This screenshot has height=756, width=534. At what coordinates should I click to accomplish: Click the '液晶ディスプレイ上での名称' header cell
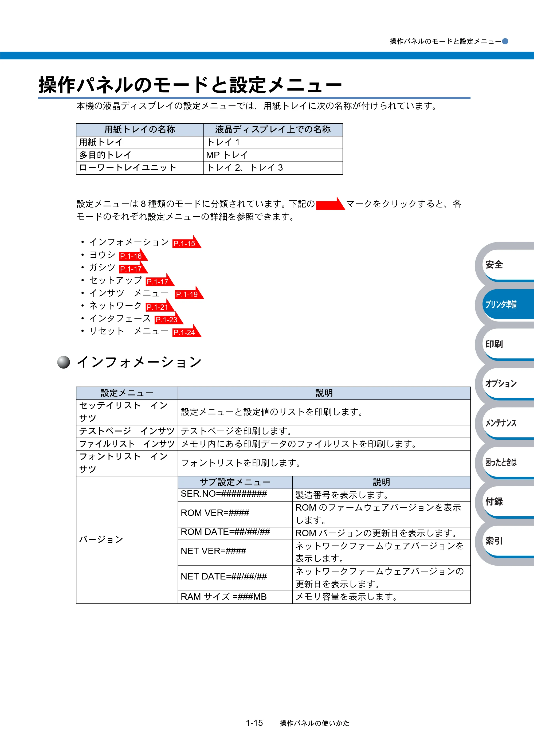click(x=273, y=130)
